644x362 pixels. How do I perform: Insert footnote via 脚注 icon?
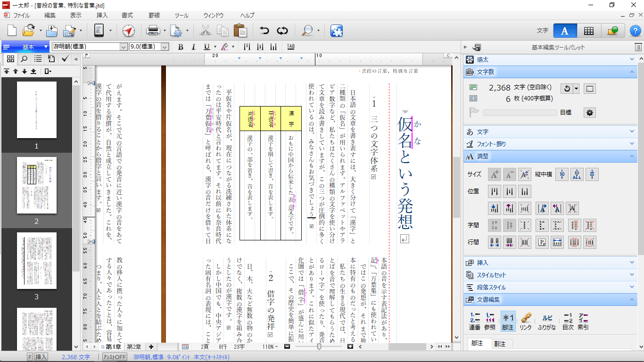[507, 321]
